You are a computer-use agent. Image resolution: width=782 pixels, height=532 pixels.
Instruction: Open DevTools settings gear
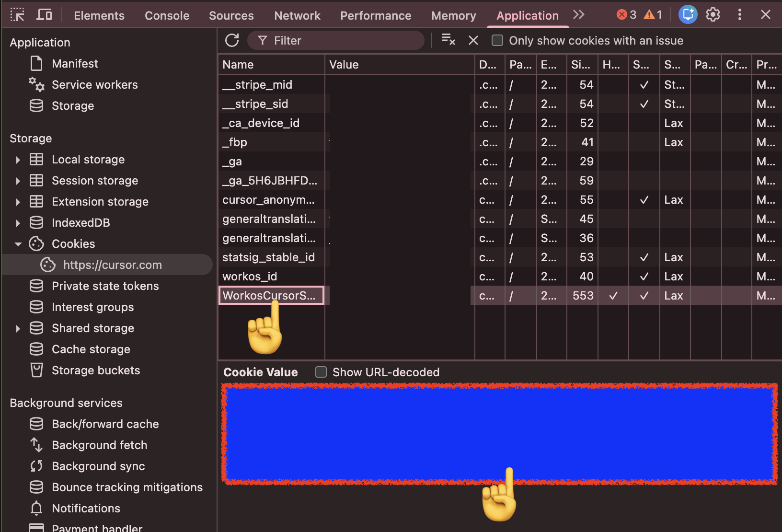[x=713, y=15]
